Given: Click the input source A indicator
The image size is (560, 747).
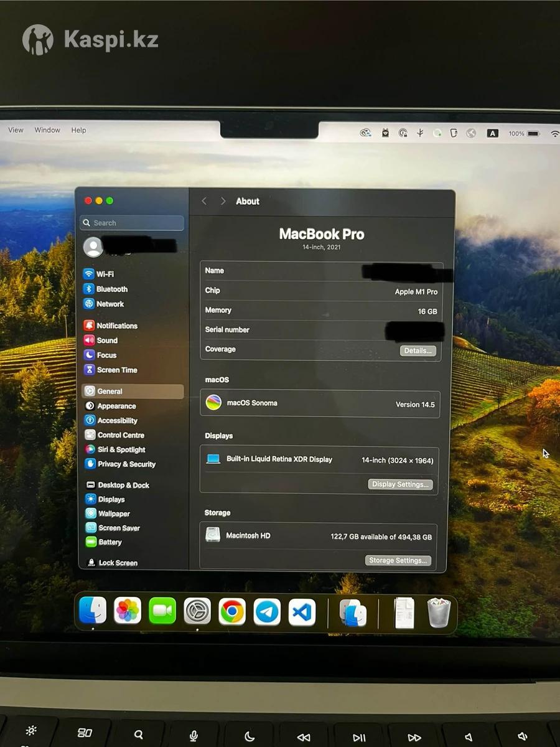Looking at the screenshot, I should pos(492,133).
